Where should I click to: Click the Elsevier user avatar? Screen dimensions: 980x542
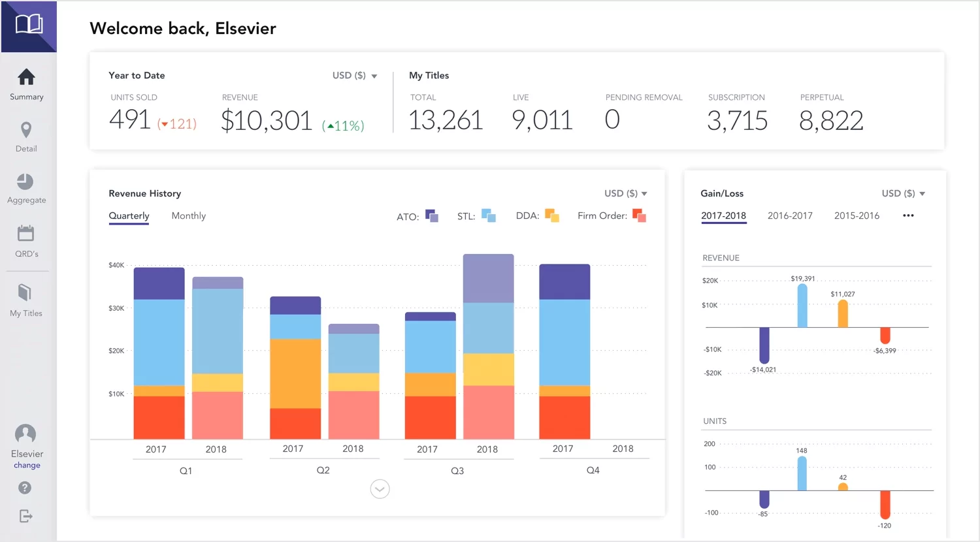[25, 434]
